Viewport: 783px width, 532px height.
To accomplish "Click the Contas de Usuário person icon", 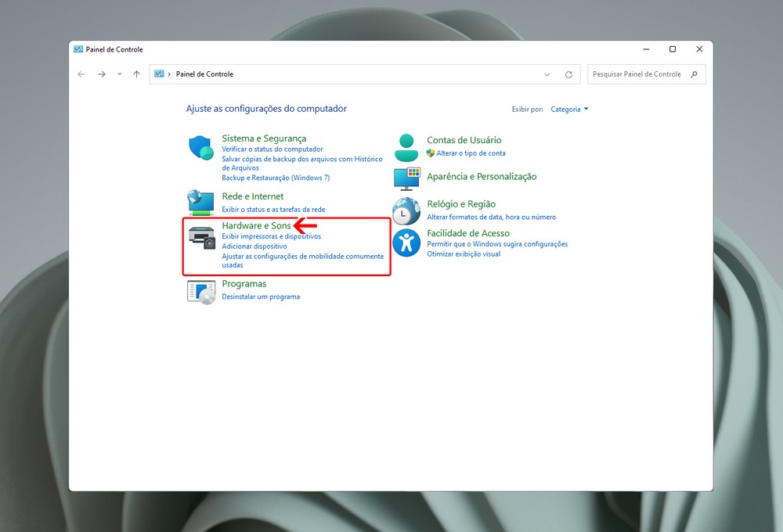I will (406, 147).
